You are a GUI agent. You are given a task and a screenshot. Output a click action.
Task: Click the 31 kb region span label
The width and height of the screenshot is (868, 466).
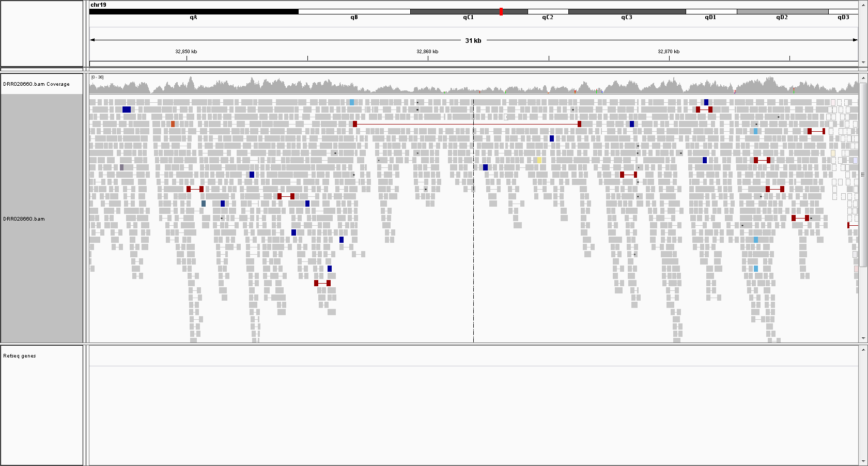click(473, 40)
